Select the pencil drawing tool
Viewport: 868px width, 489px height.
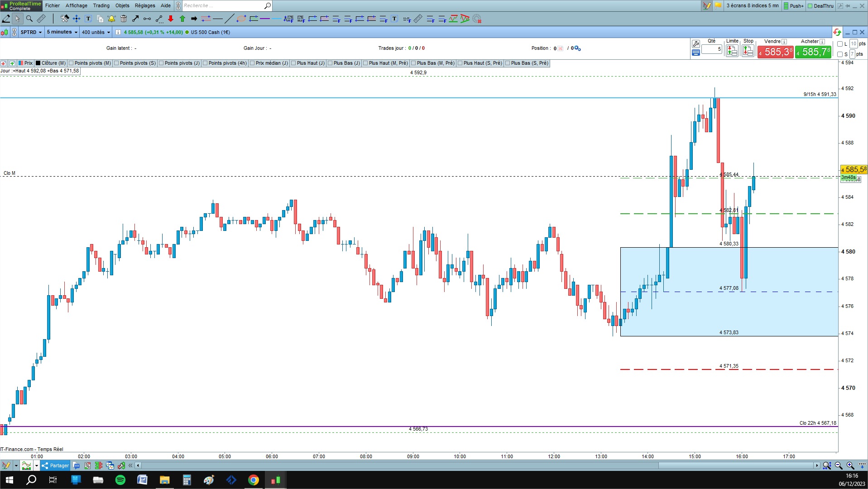click(x=6, y=19)
